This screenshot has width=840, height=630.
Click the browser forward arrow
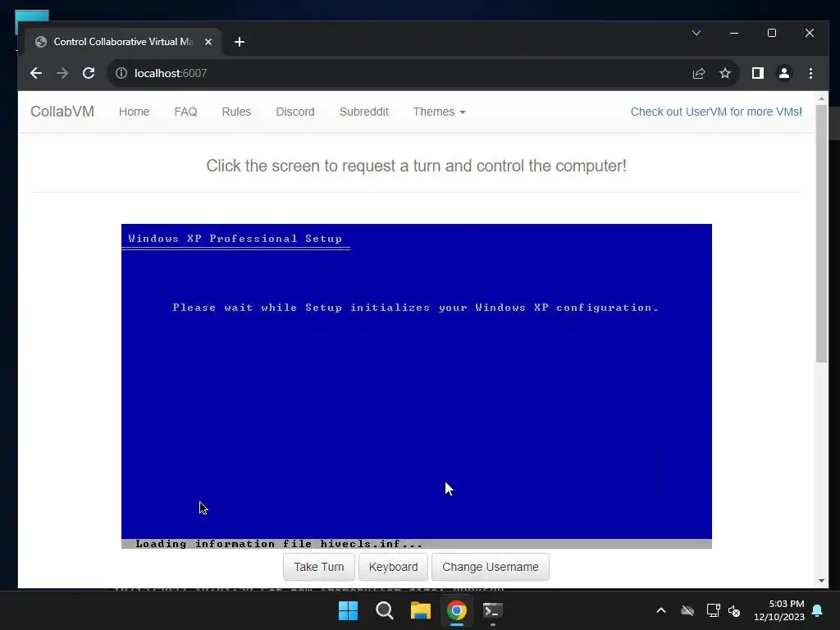(x=62, y=73)
